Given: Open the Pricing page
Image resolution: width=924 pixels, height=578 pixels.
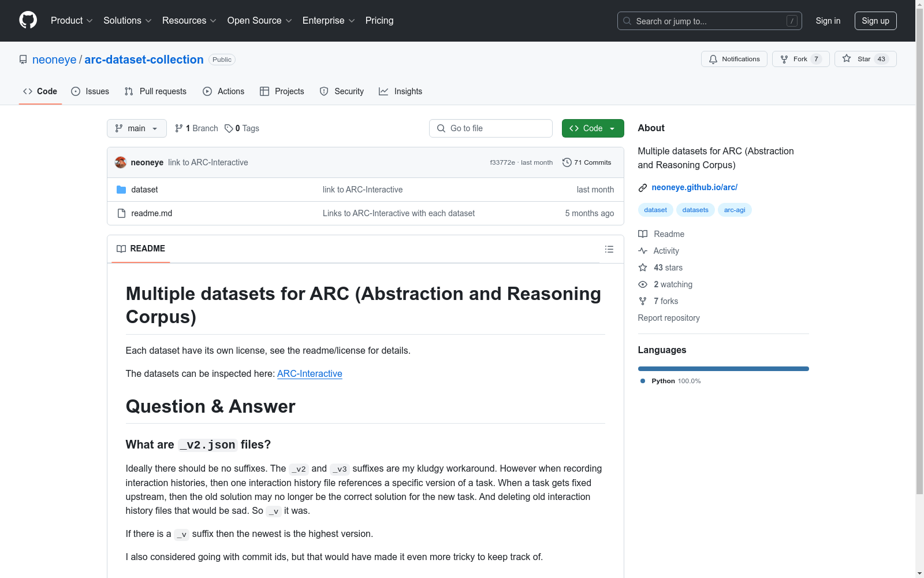Looking at the screenshot, I should (x=379, y=20).
